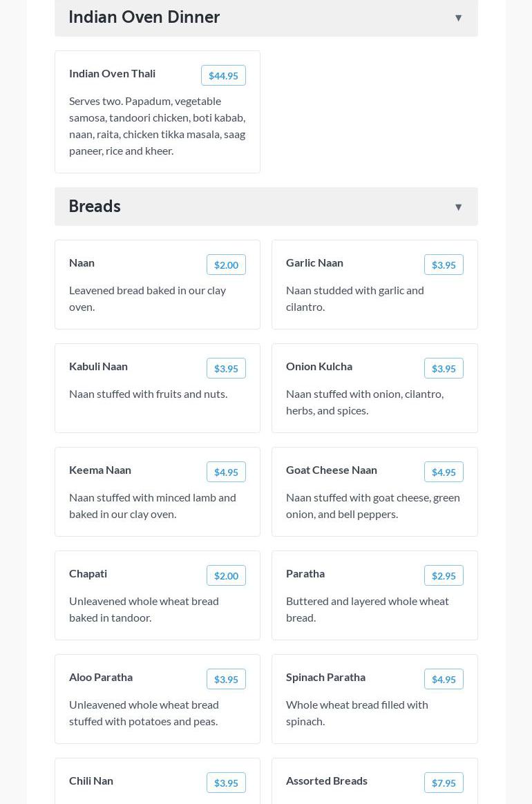The image size is (532, 804).
Task: Click the Keema Naan $4.95 price
Action: click(226, 472)
